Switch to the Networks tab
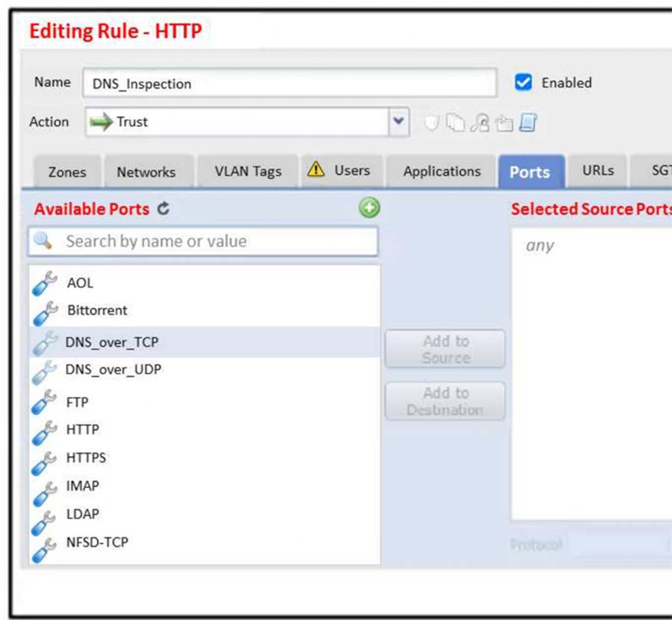 pyautogui.click(x=146, y=172)
